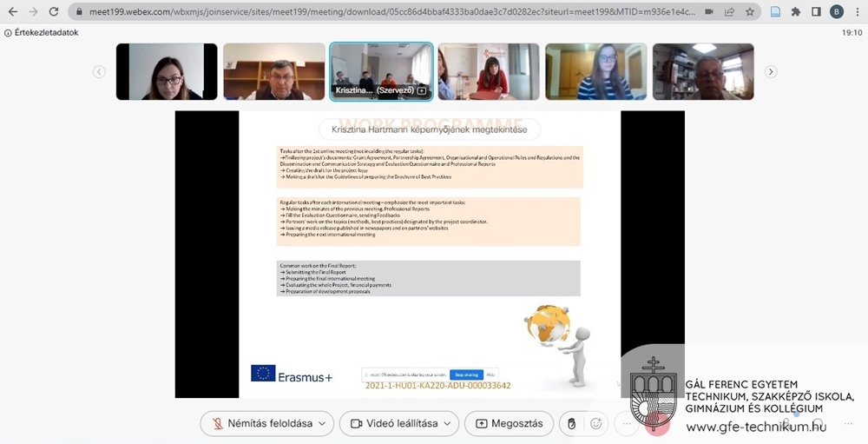Click the 19:10 clock text
The image size is (868, 444).
[x=852, y=33]
